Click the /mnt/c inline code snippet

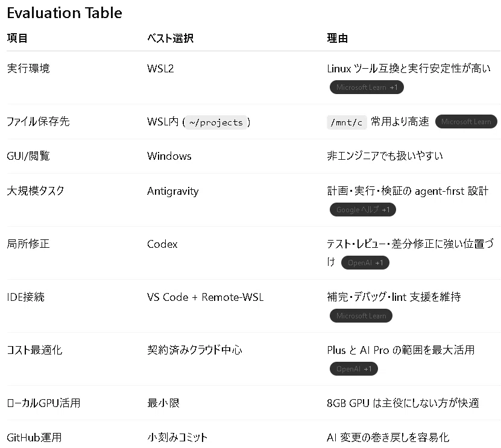tap(347, 122)
